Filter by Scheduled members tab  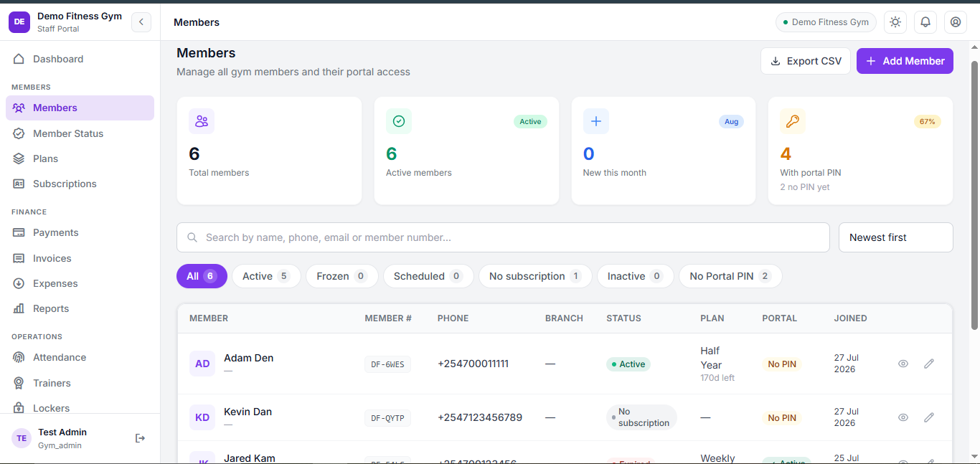click(428, 276)
